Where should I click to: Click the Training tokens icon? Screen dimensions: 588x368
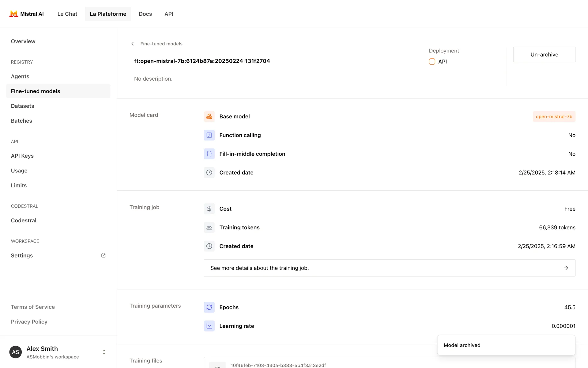tap(209, 228)
